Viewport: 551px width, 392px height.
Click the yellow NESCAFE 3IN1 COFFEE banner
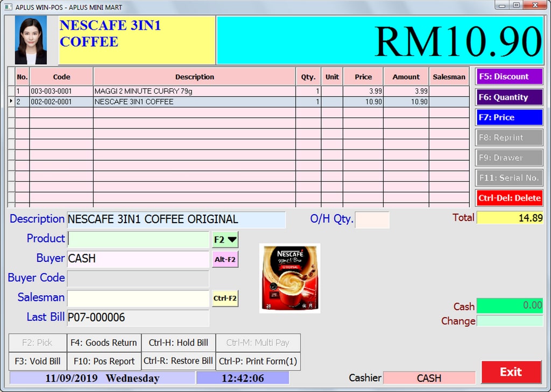point(137,40)
